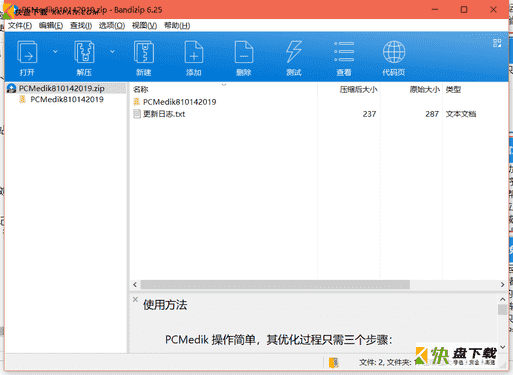
Task: Maximize the Bandizip window
Action: coord(464,10)
